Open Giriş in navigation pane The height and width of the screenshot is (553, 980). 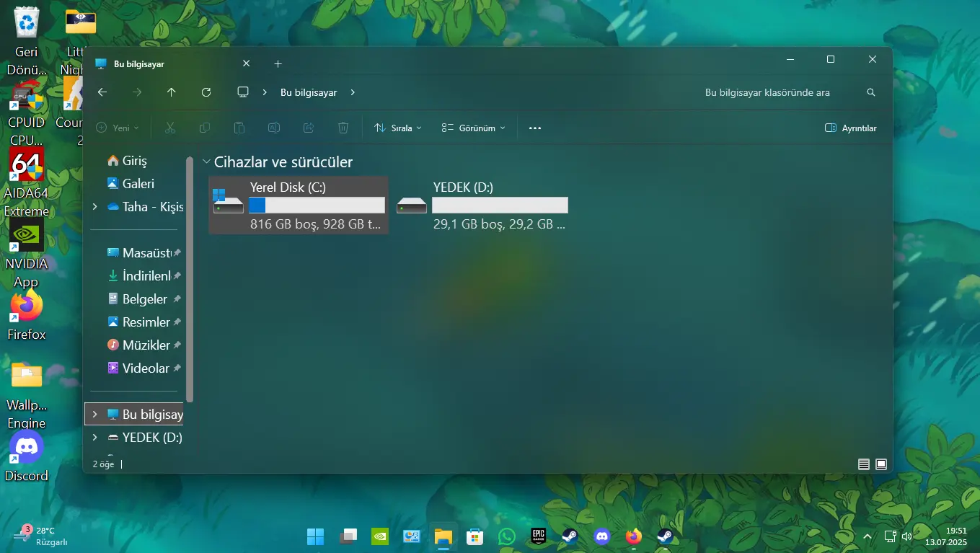pos(135,161)
